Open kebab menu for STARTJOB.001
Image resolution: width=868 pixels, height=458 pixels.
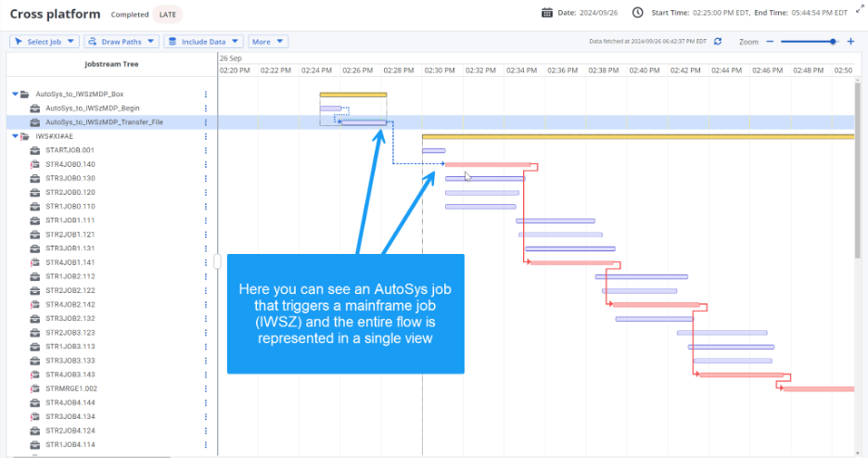pyautogui.click(x=205, y=150)
